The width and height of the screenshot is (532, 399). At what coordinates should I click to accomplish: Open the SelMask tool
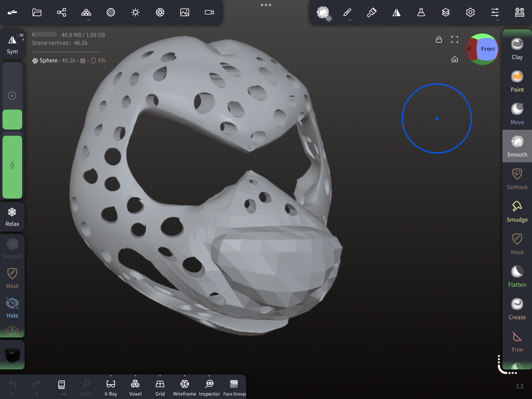point(517,179)
